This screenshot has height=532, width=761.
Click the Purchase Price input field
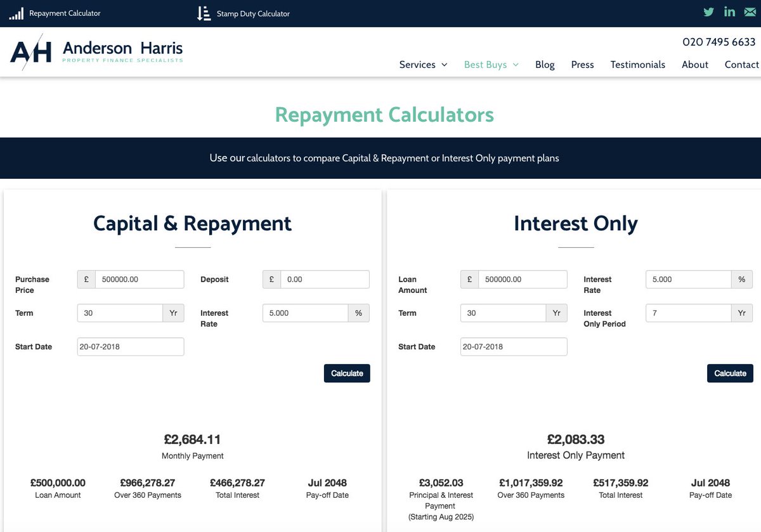tap(140, 279)
